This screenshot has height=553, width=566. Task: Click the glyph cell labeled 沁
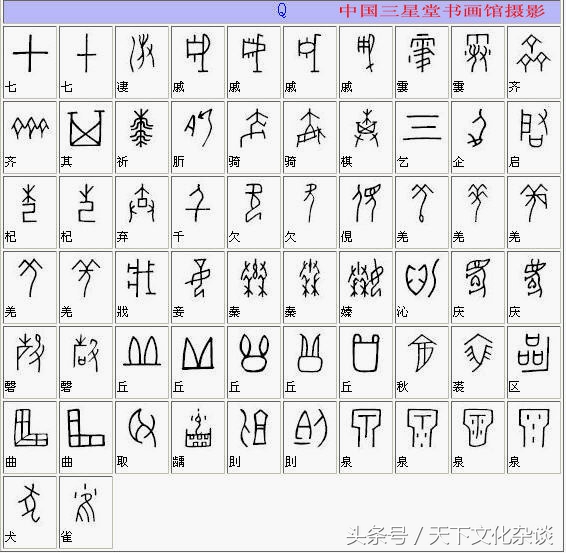pyautogui.click(x=422, y=287)
